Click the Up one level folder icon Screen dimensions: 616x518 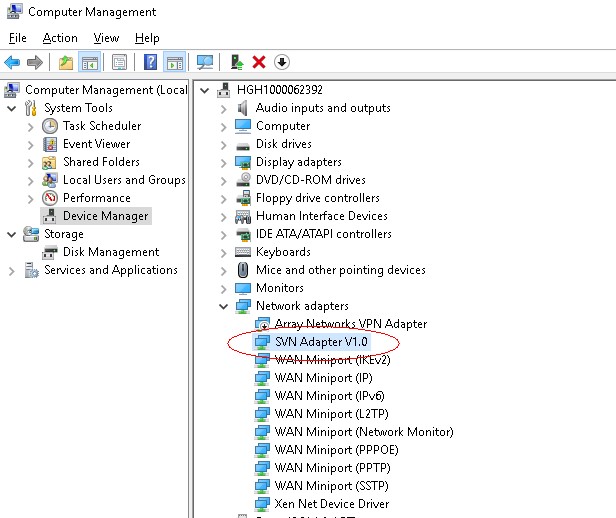[x=66, y=62]
